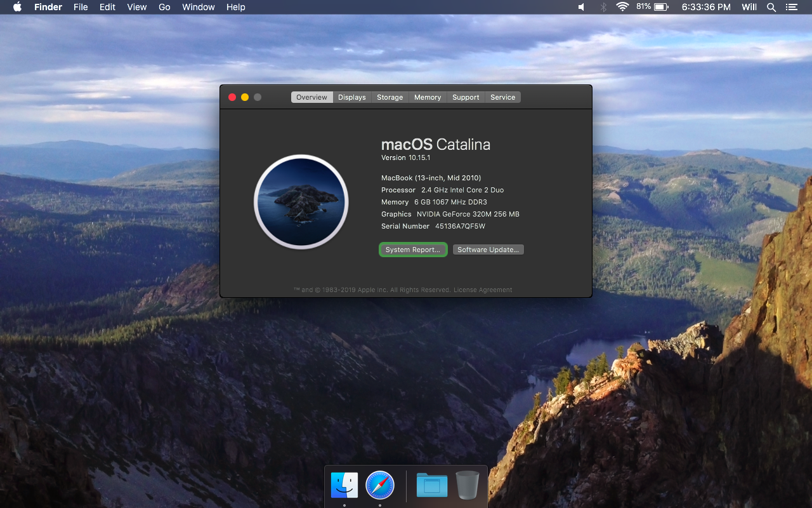Switch to the Memory tab
The image size is (812, 508).
(428, 97)
